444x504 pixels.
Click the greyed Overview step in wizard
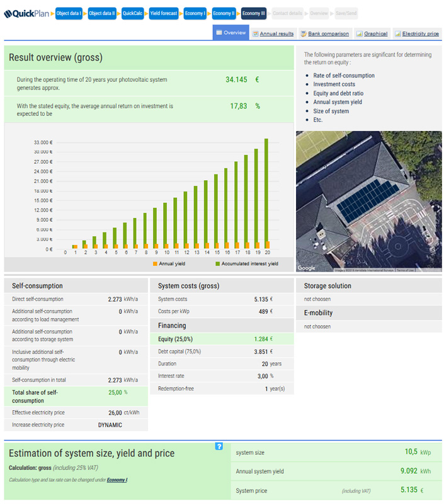[319, 13]
